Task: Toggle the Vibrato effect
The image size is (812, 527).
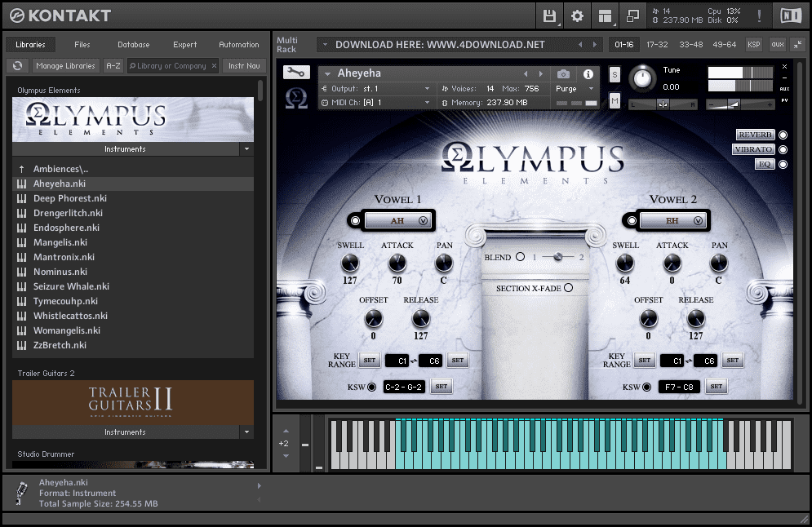Action: [x=783, y=149]
